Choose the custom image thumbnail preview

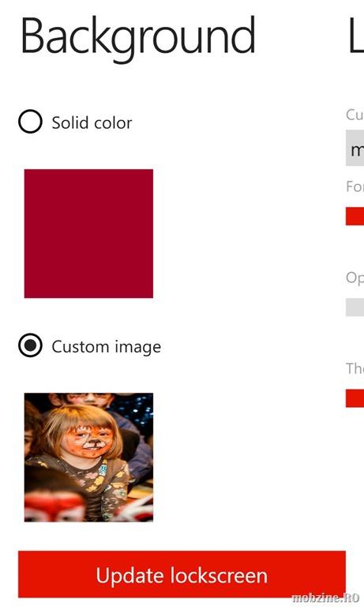click(x=88, y=458)
